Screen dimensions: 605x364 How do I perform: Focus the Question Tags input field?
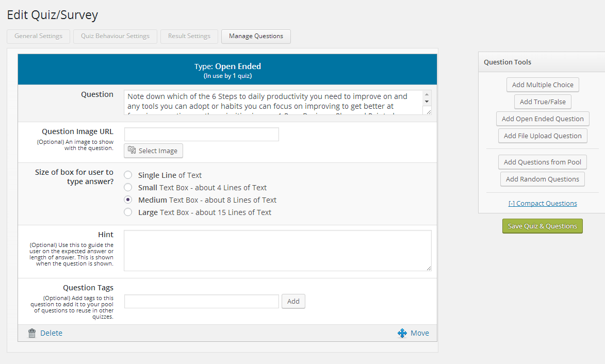[x=202, y=301]
